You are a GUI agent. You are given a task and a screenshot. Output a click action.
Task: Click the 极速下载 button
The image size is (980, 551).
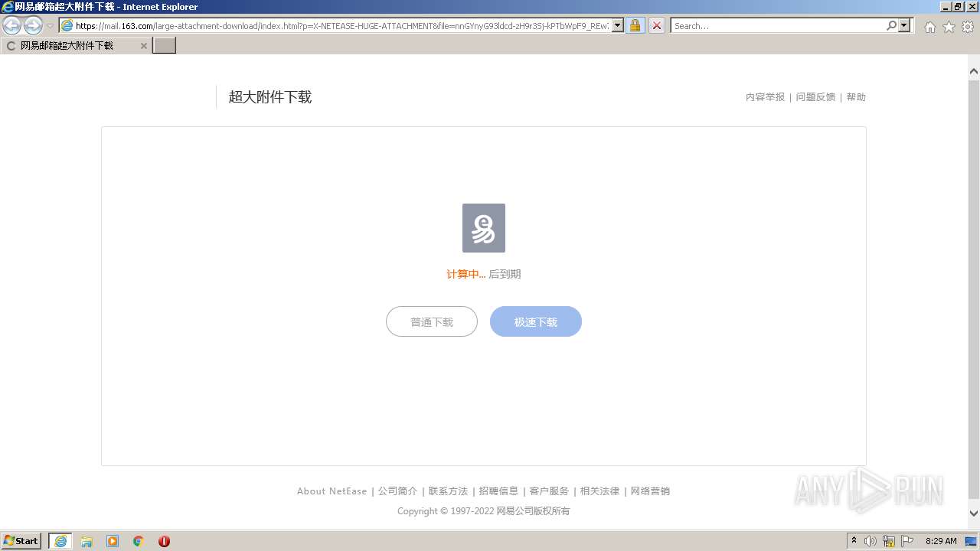(x=536, y=321)
